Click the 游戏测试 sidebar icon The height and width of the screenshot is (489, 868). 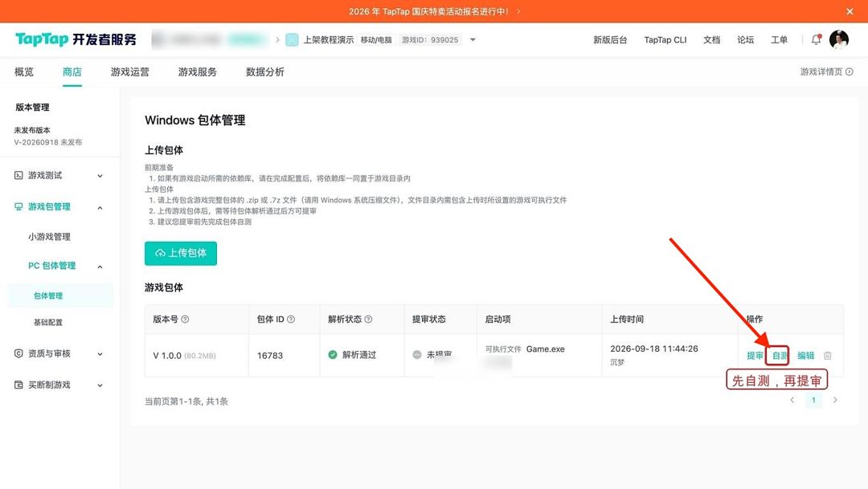[18, 175]
